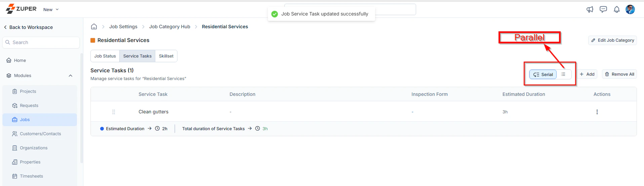644x186 pixels.
Task: Click the green 3h total duration value
Action: (265, 129)
